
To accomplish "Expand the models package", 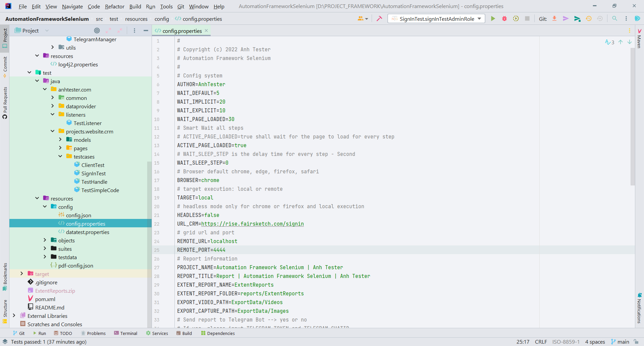I will click(60, 139).
